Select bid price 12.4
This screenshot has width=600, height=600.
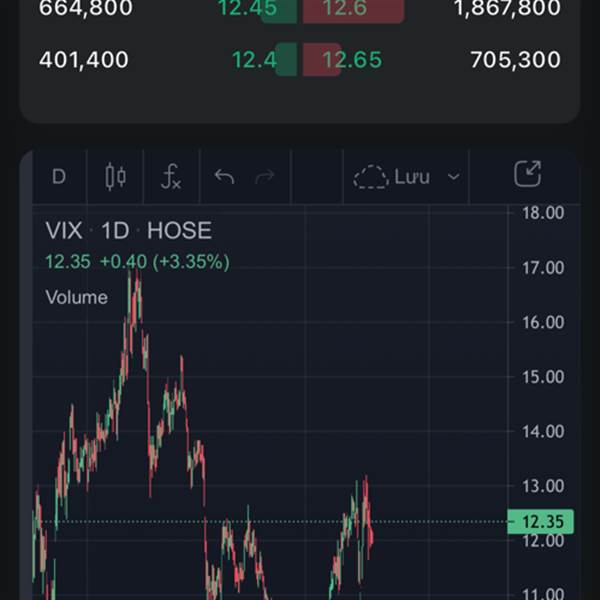tap(254, 60)
